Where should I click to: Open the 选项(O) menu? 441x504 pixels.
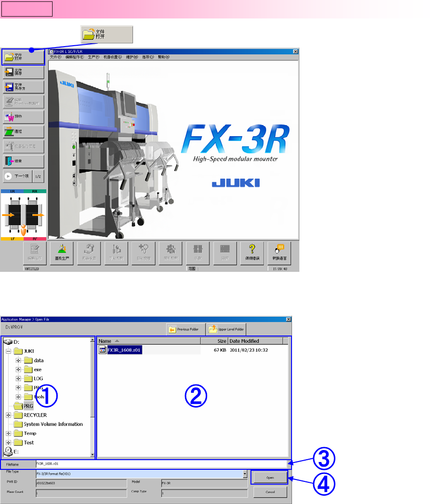coord(148,57)
